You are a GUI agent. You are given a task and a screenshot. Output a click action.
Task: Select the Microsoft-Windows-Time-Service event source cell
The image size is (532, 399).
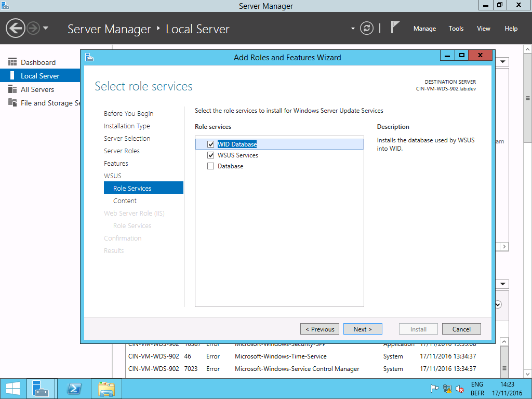pyautogui.click(x=281, y=356)
